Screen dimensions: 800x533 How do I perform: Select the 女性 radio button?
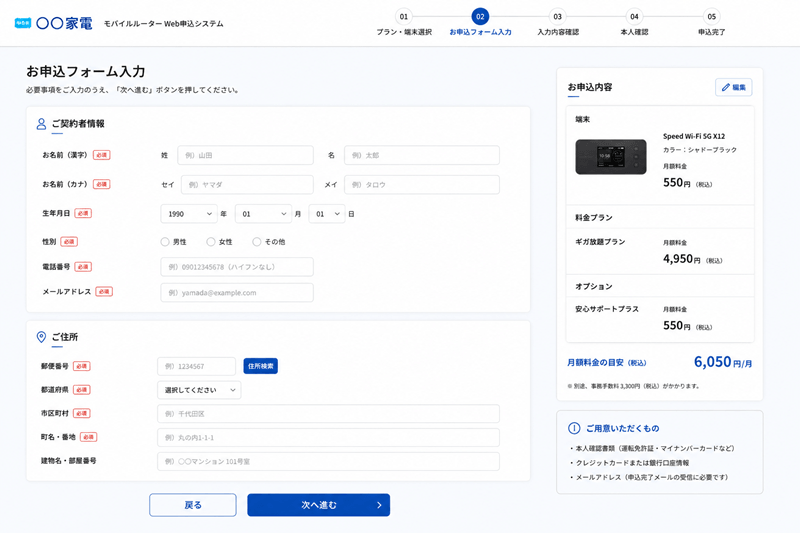click(x=211, y=242)
